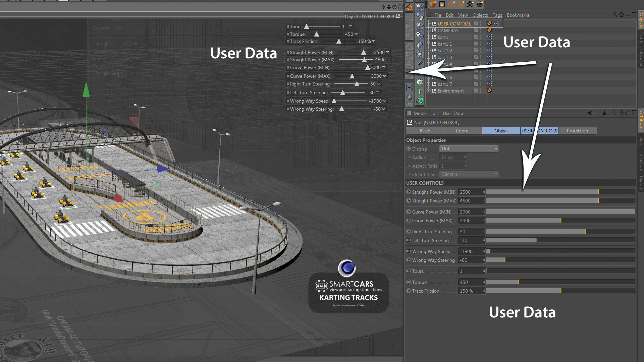
Task: Open the Protection tab
Action: click(577, 131)
